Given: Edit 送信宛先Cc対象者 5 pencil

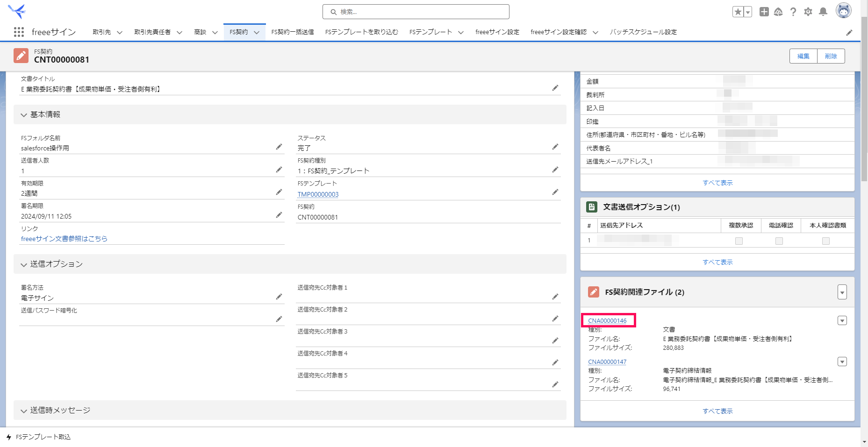Looking at the screenshot, I should (555, 384).
